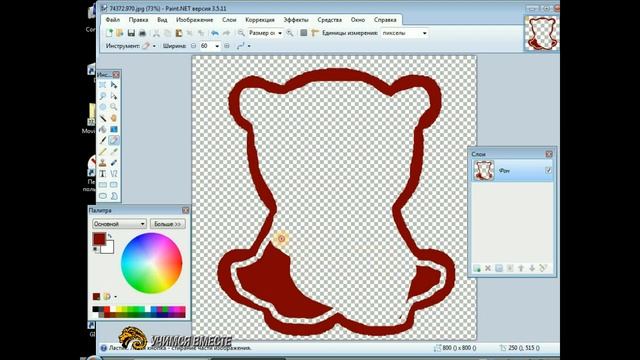The image size is (640, 360).
Task: Select the Eraser tool
Action: (x=114, y=140)
